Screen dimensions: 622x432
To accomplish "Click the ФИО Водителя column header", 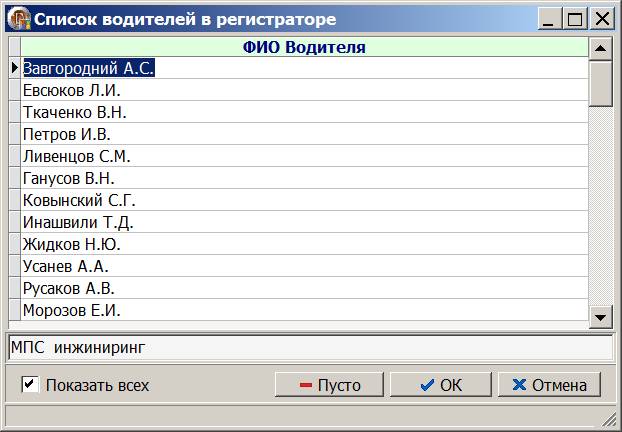I will 304,47.
